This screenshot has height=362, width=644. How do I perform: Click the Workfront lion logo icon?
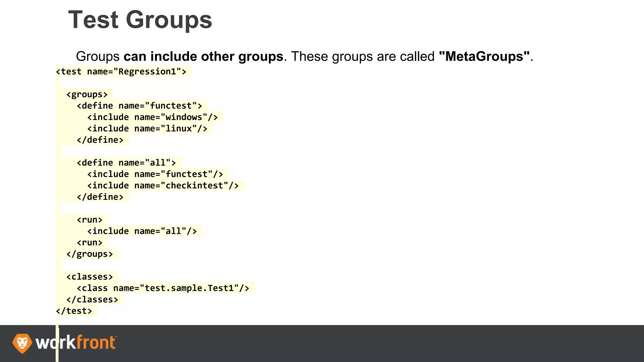22,343
